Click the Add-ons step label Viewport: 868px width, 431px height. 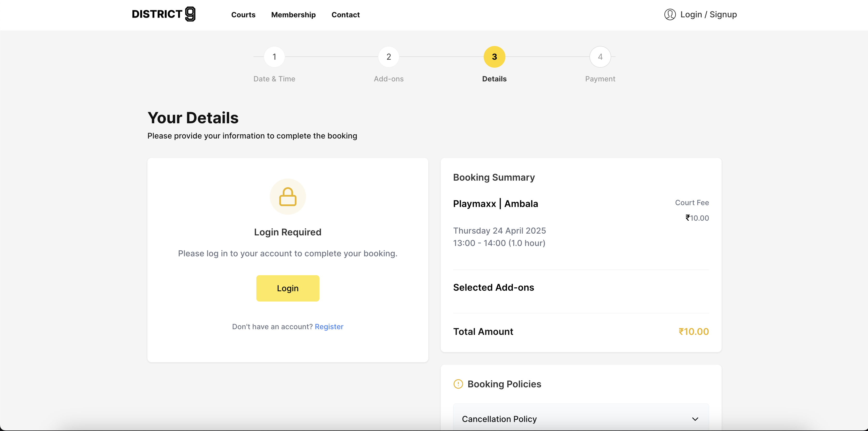click(x=388, y=79)
